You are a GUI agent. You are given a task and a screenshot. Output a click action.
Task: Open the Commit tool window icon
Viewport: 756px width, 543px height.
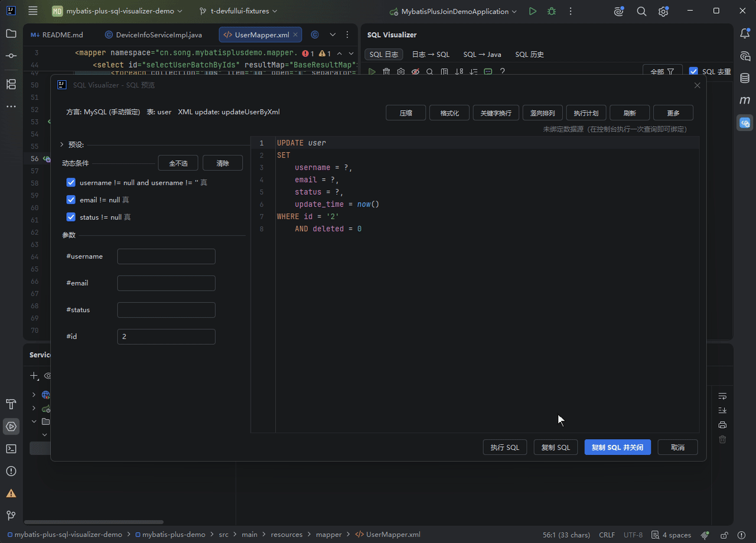tap(11, 55)
